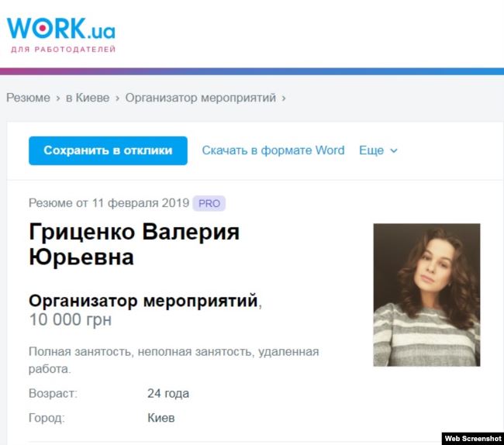Click the PRO badge beside resume date
Screen dimensions: 504x445
pyautogui.click(x=209, y=203)
